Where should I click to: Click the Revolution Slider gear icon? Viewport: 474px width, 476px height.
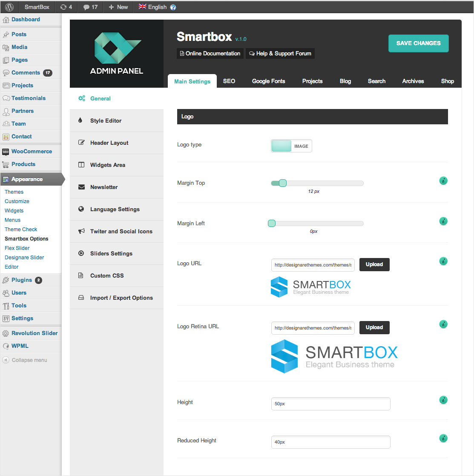[6, 333]
